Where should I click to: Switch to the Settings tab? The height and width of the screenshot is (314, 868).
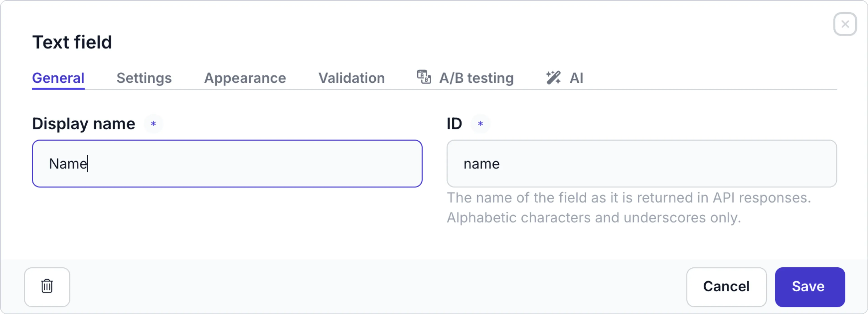[144, 78]
